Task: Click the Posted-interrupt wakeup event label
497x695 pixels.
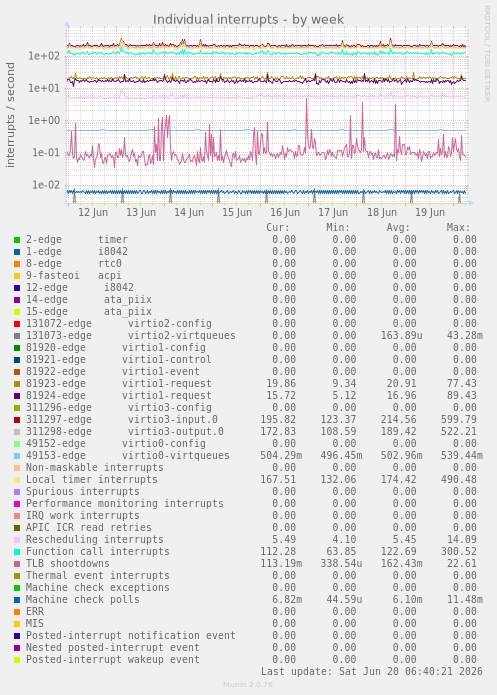Action: 113,660
